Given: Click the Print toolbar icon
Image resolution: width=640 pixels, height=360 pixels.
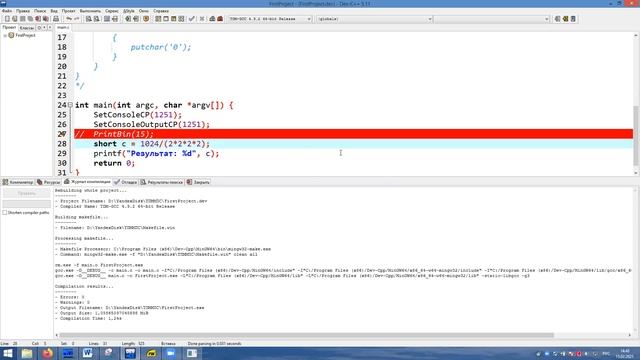Looking at the screenshot, I should [x=56, y=19].
